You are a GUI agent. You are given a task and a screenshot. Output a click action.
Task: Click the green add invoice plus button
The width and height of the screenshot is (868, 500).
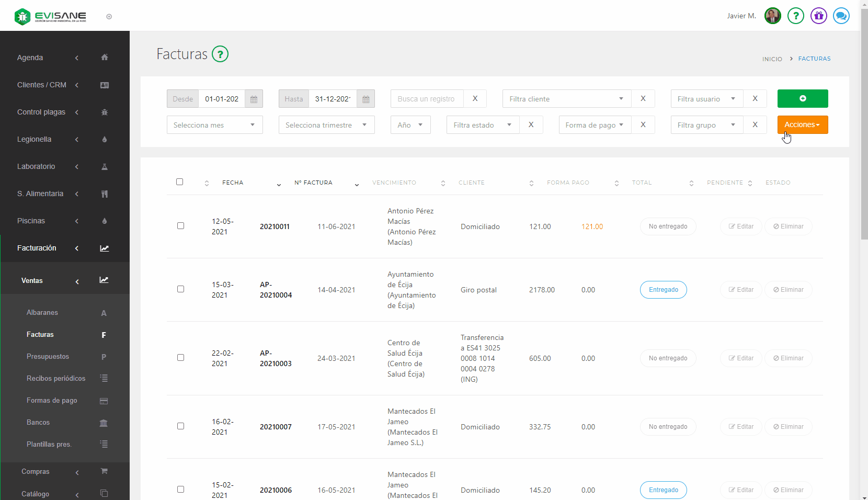pyautogui.click(x=802, y=98)
